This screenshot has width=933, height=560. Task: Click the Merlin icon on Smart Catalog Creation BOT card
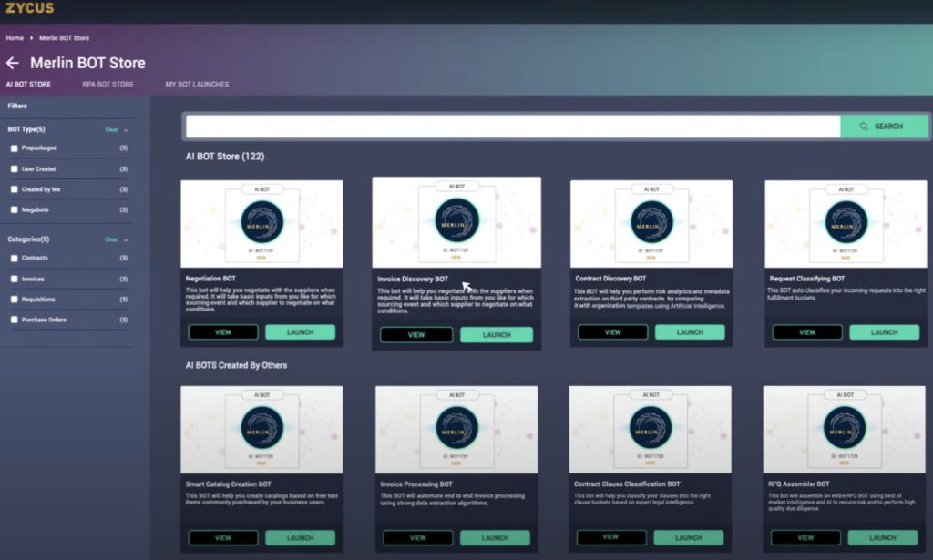(261, 427)
